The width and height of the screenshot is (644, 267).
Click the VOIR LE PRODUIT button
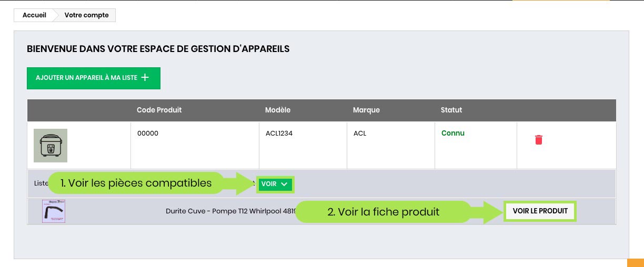[x=540, y=211]
